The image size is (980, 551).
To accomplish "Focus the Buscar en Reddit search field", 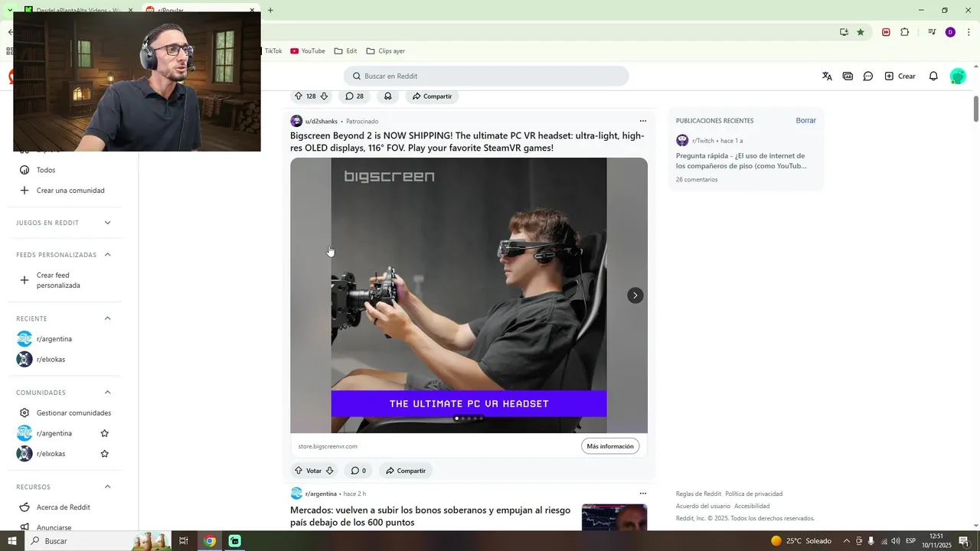I will (x=486, y=77).
